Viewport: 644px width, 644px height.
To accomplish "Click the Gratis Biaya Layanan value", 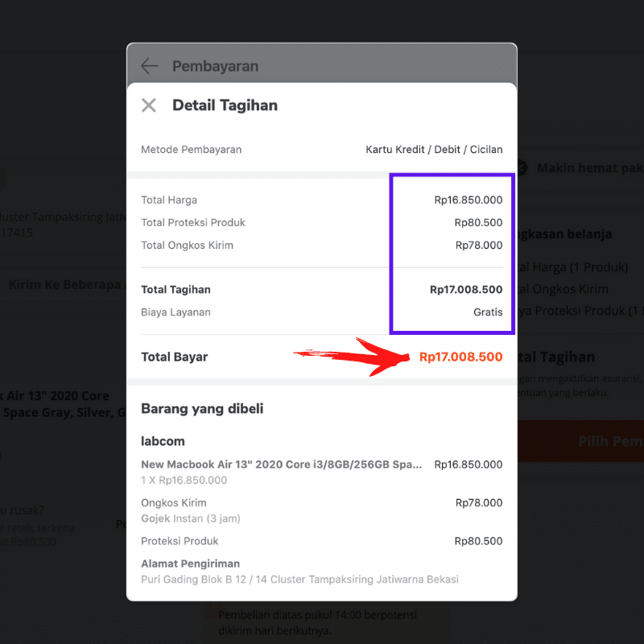I will tap(488, 312).
